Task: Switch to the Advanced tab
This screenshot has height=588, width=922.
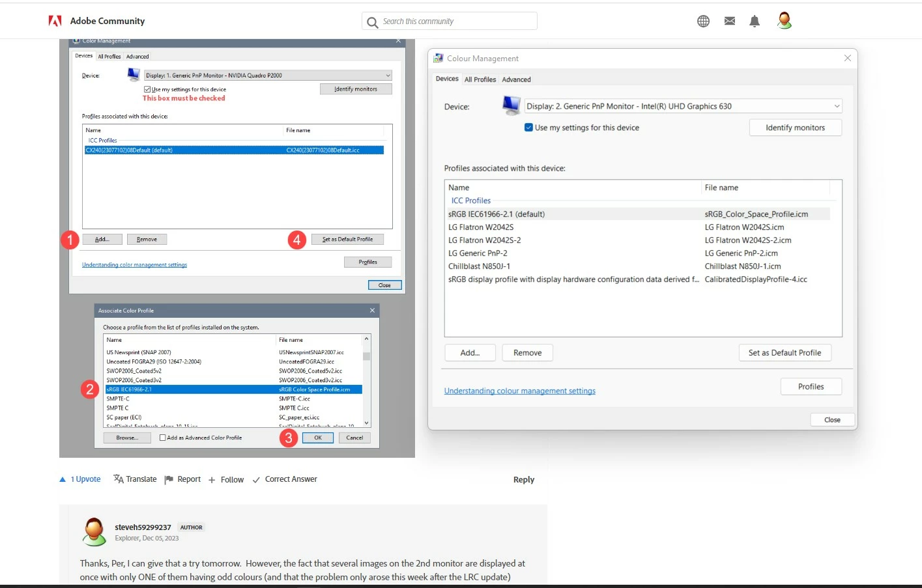Action: (516, 79)
